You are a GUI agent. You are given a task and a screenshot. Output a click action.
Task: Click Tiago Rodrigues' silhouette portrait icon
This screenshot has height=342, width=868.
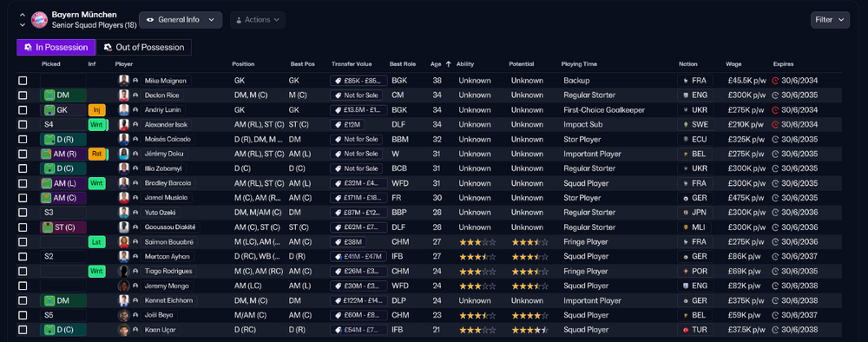(124, 271)
